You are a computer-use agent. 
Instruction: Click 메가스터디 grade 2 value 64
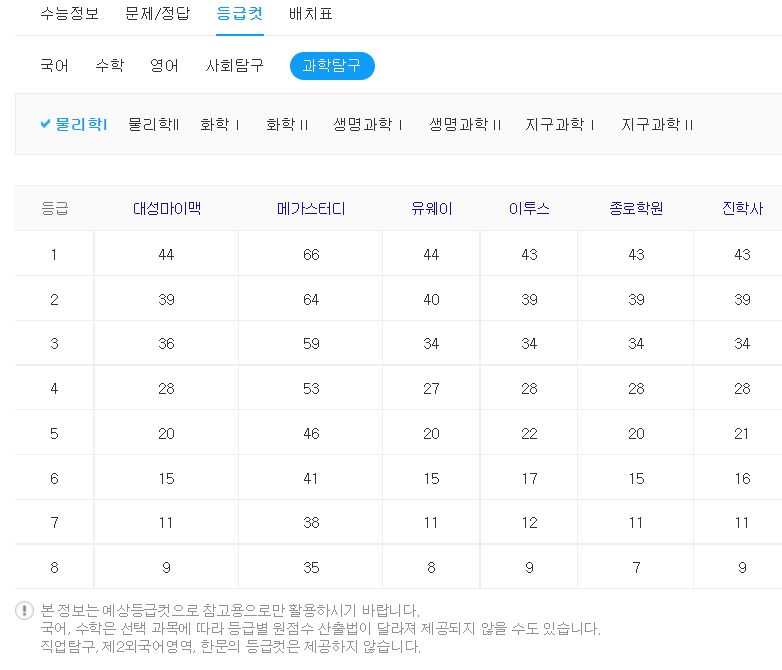pos(311,299)
